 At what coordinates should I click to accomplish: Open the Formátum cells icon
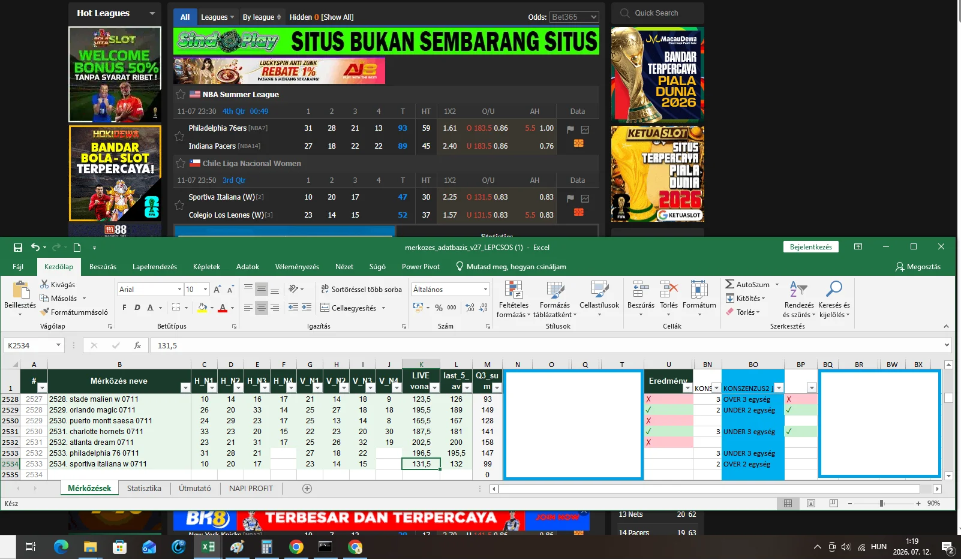pos(699,290)
